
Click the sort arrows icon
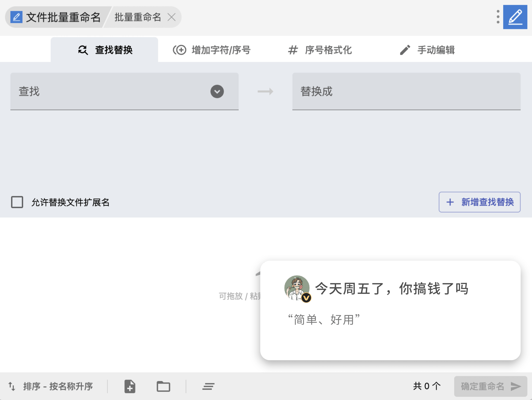(x=12, y=386)
